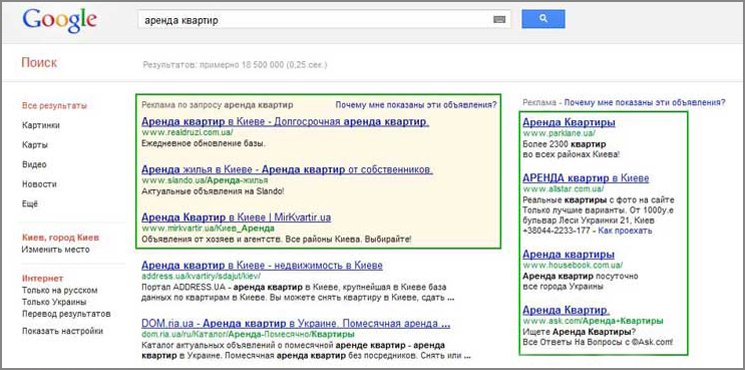Viewport: 745px width, 370px height.
Task: Switch to Карты results
Action: coord(35,145)
